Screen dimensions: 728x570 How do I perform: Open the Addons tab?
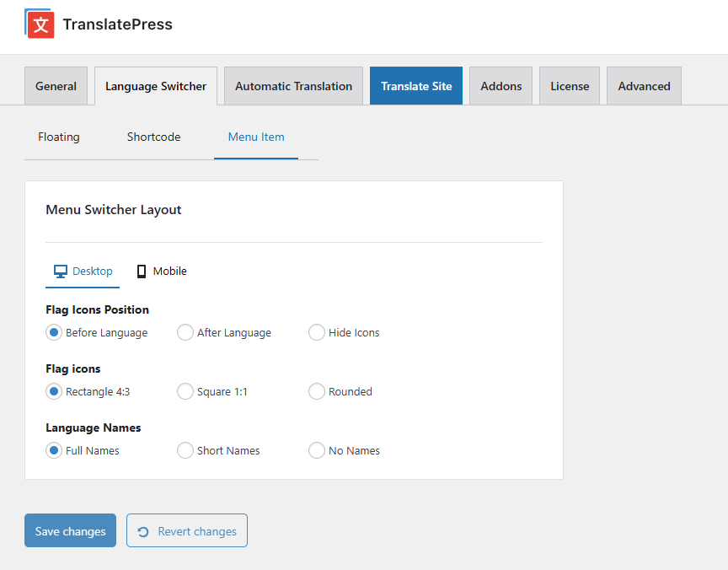point(500,86)
